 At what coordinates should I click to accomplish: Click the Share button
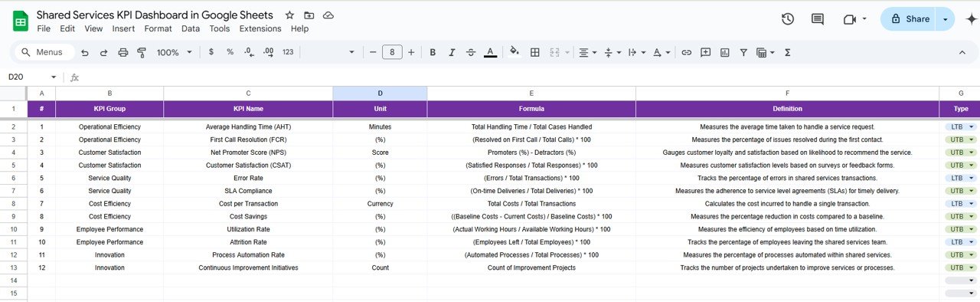[x=909, y=19]
